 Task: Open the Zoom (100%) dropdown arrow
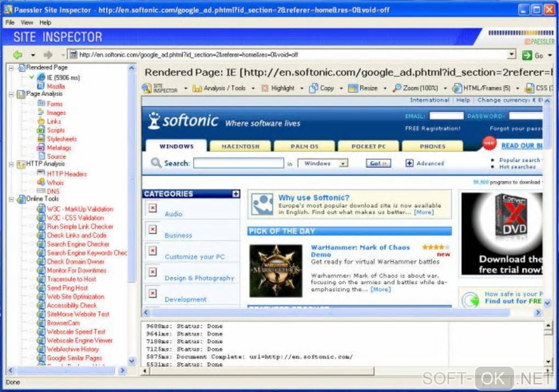(445, 88)
